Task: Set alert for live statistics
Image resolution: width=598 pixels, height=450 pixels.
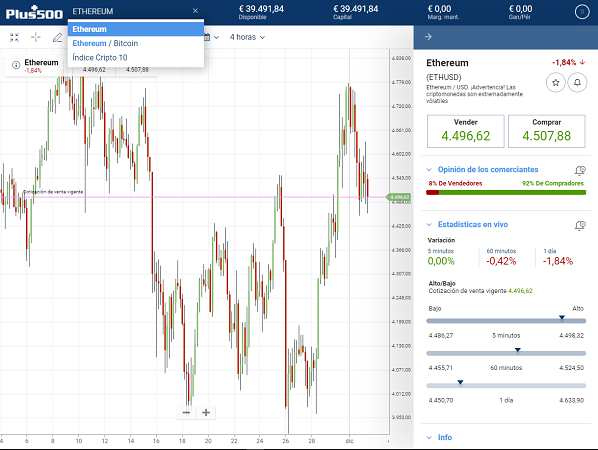Action: pos(580,225)
